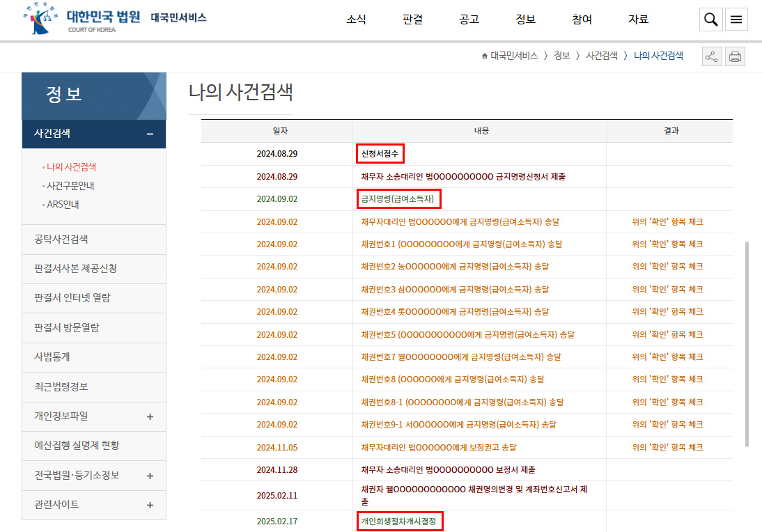762x532 pixels.
Task: Expand the 관련사이트 sidebar menu
Action: (x=150, y=505)
